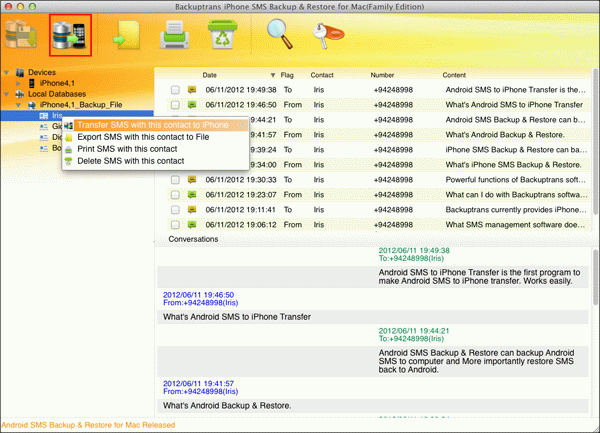
Task: Click the sent message icon on 19:30:33 row
Action: point(192,179)
